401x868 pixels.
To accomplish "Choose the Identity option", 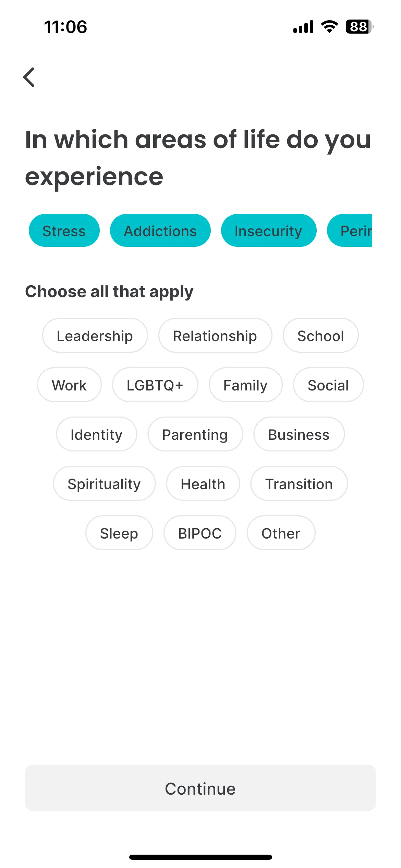I will click(96, 434).
